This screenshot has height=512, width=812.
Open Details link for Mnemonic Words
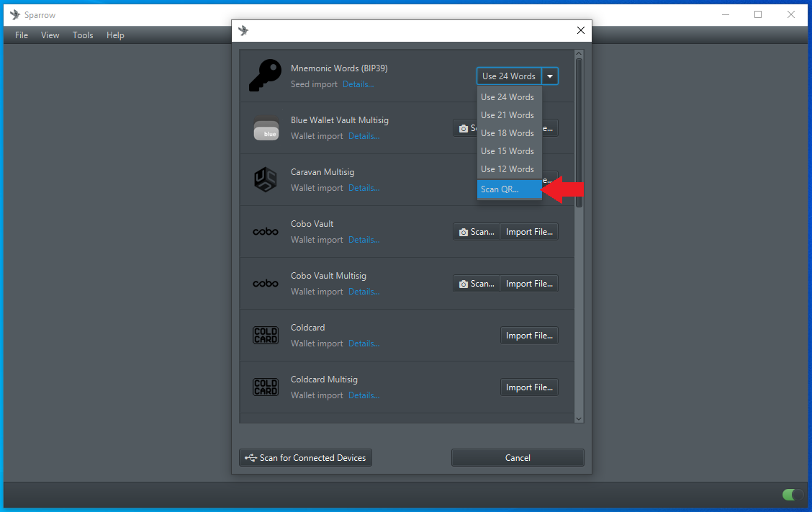pos(358,84)
